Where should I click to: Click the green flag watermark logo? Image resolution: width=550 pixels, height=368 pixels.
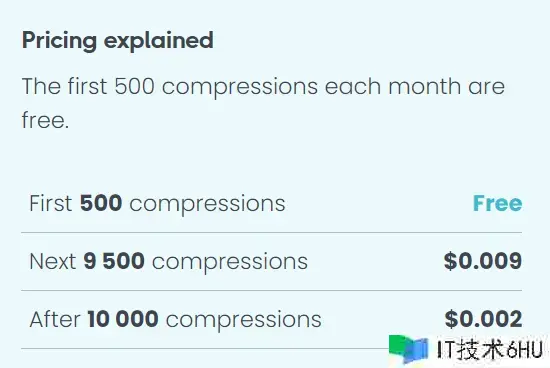tap(409, 349)
